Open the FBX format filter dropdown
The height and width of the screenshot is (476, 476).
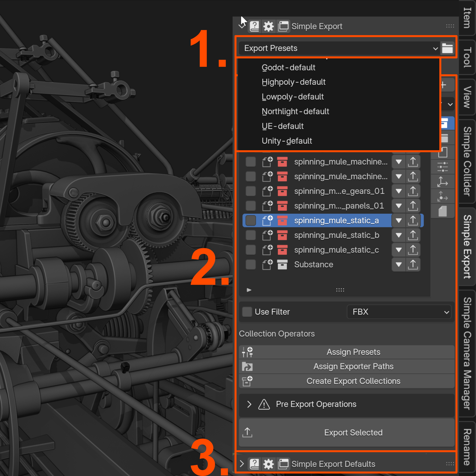pyautogui.click(x=399, y=312)
